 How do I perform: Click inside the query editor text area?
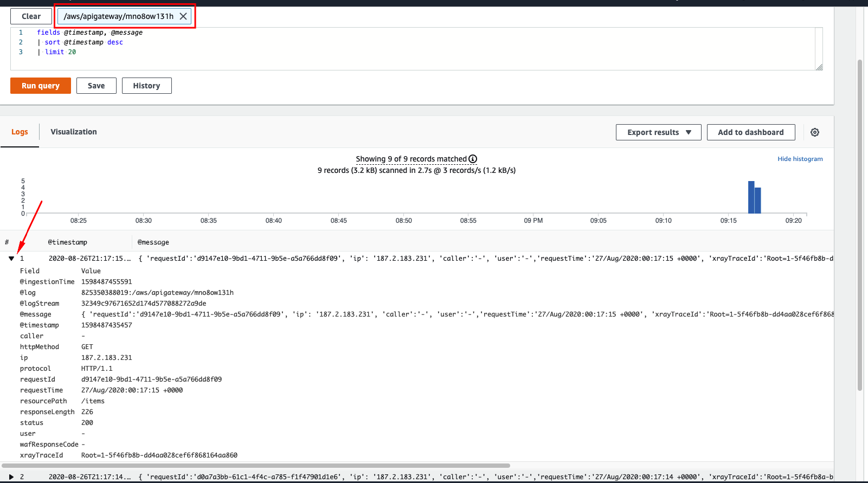coord(412,49)
